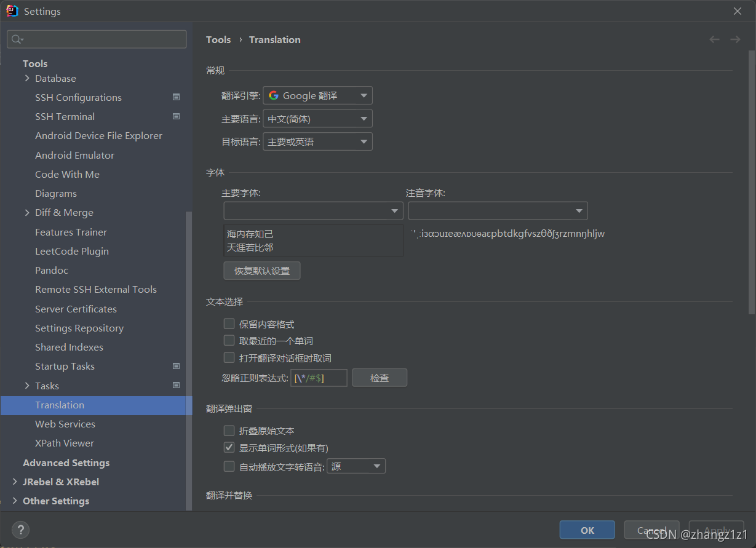Check the 取最近的一个单词 option
The width and height of the screenshot is (756, 548).
(x=229, y=341)
